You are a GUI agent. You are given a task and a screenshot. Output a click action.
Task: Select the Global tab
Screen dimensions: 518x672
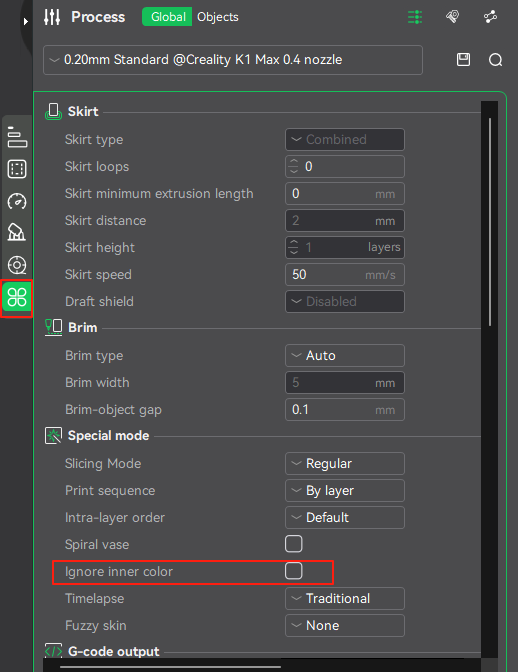click(168, 17)
